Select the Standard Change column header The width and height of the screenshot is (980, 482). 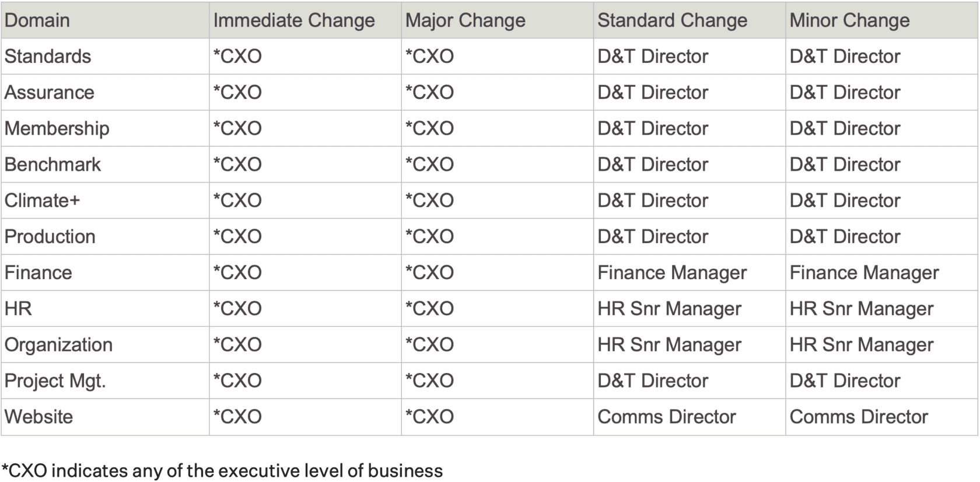click(x=672, y=20)
